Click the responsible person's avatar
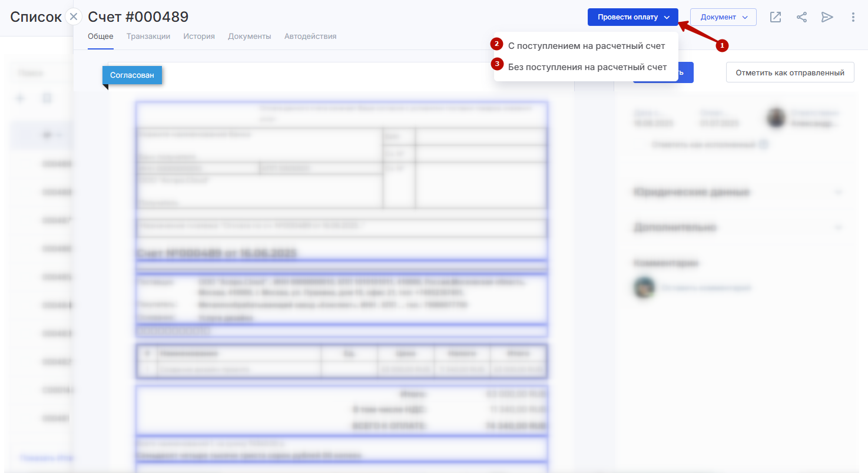This screenshot has height=473, width=868. tap(777, 118)
